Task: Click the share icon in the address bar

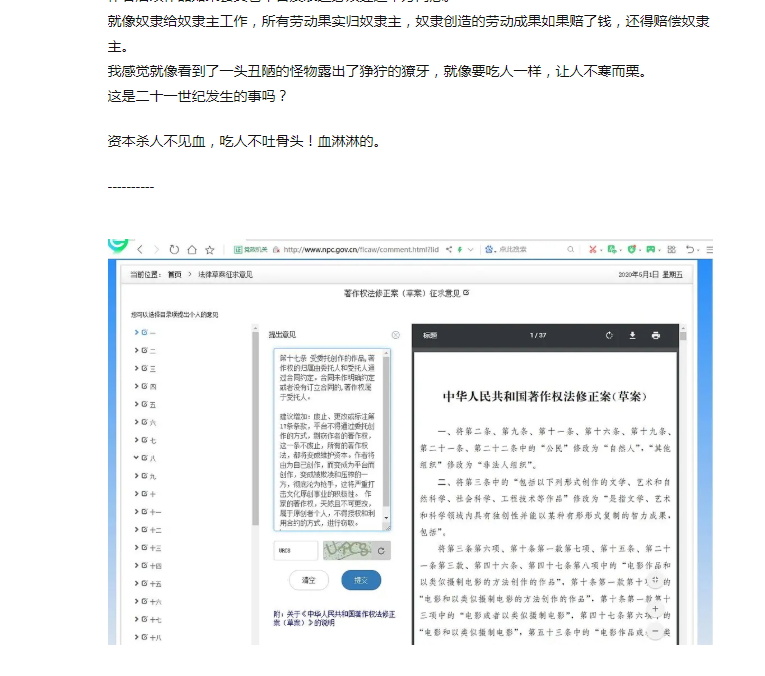Action: [x=449, y=249]
